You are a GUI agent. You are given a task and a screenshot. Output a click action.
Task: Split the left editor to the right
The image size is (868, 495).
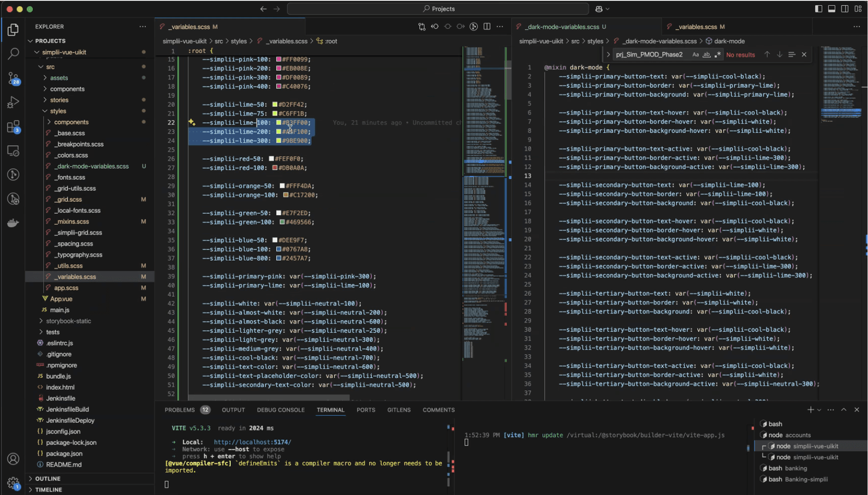487,27
